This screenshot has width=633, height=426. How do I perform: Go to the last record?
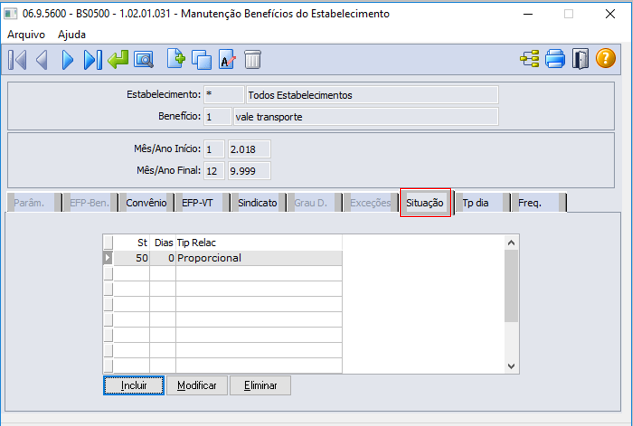tap(92, 60)
